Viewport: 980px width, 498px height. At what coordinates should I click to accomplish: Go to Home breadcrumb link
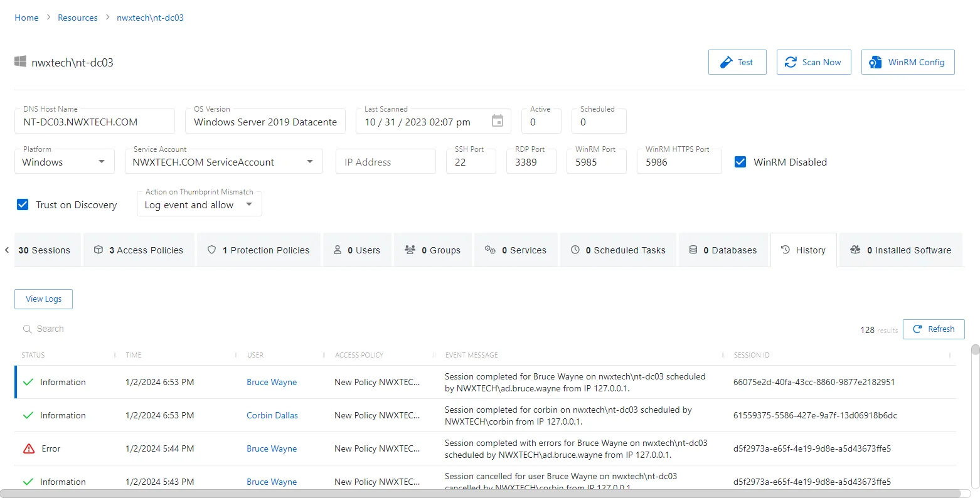tap(26, 18)
